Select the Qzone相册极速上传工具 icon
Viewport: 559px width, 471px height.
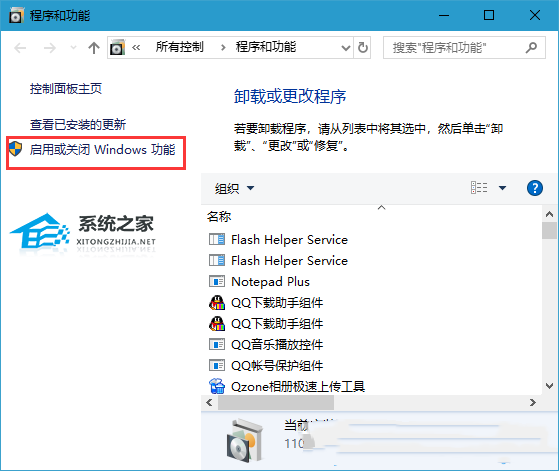tap(217, 386)
